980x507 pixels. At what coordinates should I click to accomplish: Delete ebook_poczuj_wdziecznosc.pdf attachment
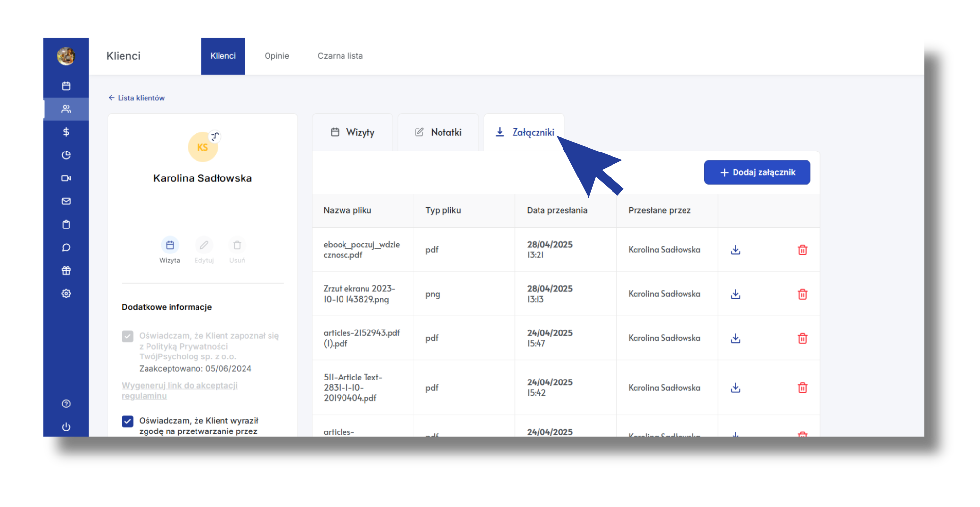tap(802, 250)
